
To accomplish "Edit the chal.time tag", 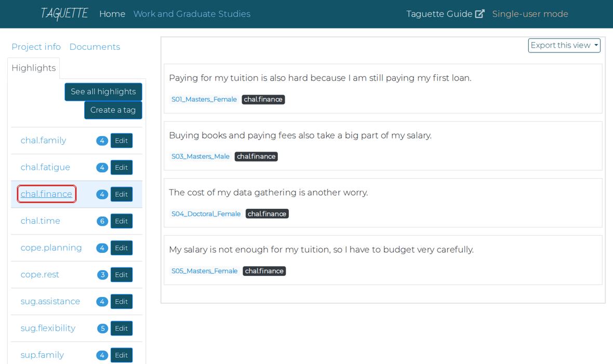I will [x=121, y=221].
